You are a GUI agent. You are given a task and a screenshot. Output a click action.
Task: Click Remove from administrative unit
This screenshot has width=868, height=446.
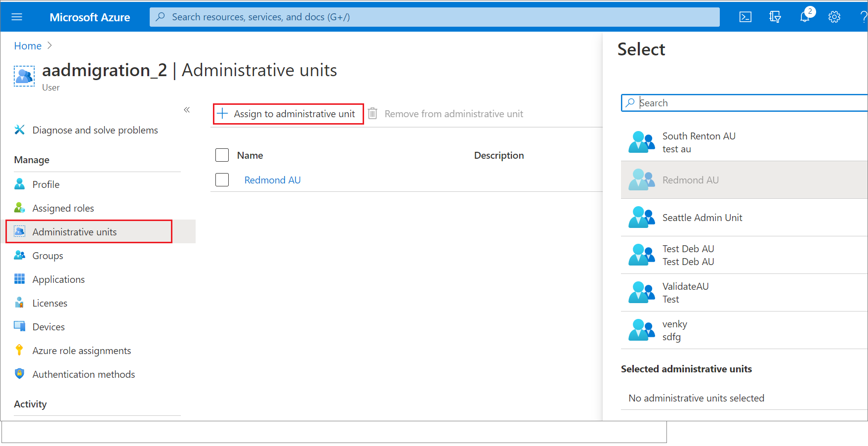[446, 114]
